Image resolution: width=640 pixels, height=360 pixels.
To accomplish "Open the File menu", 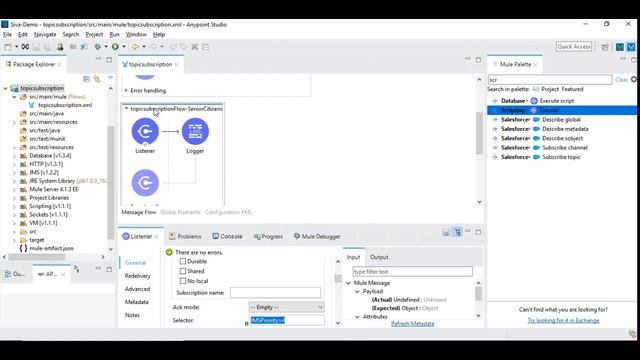I will pos(7,35).
